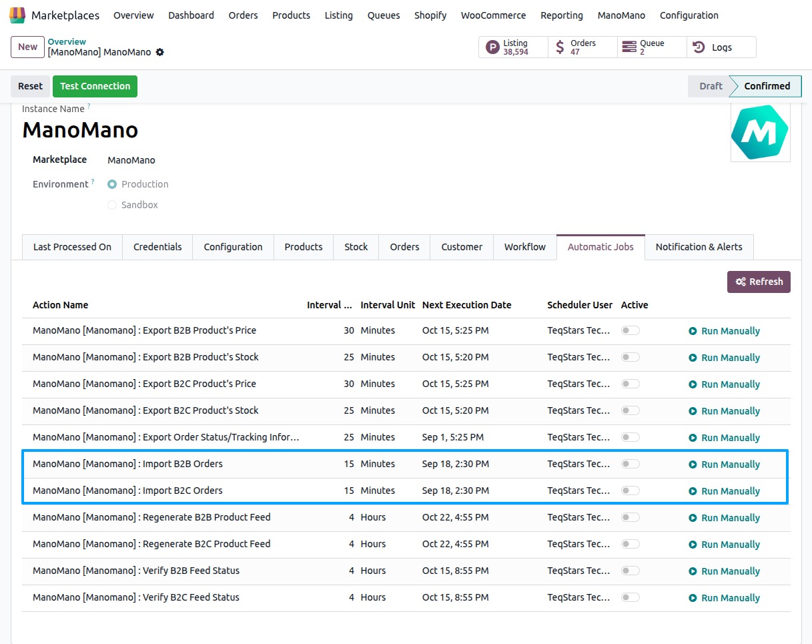Run Export B2B Product's Price manually
The width and height of the screenshot is (812, 644).
[724, 331]
